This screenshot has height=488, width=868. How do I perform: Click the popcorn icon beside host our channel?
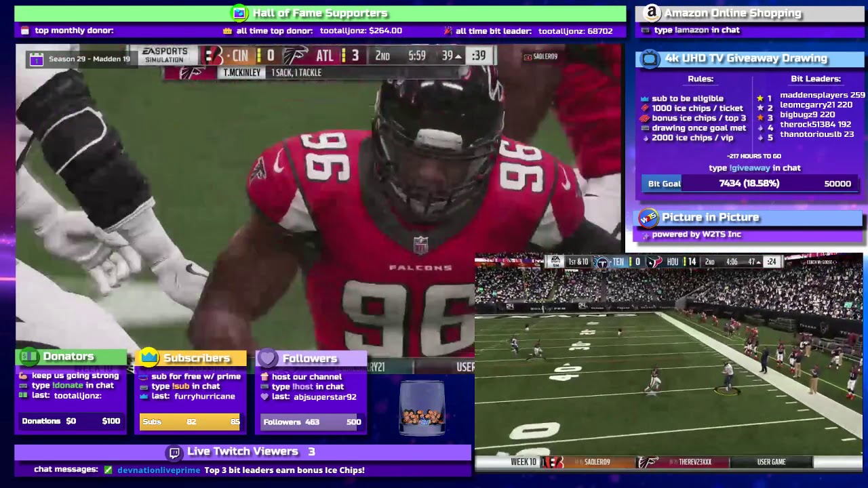point(265,377)
